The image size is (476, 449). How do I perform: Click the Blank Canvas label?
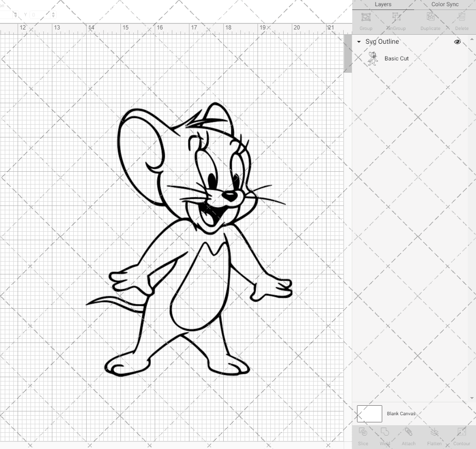(401, 414)
